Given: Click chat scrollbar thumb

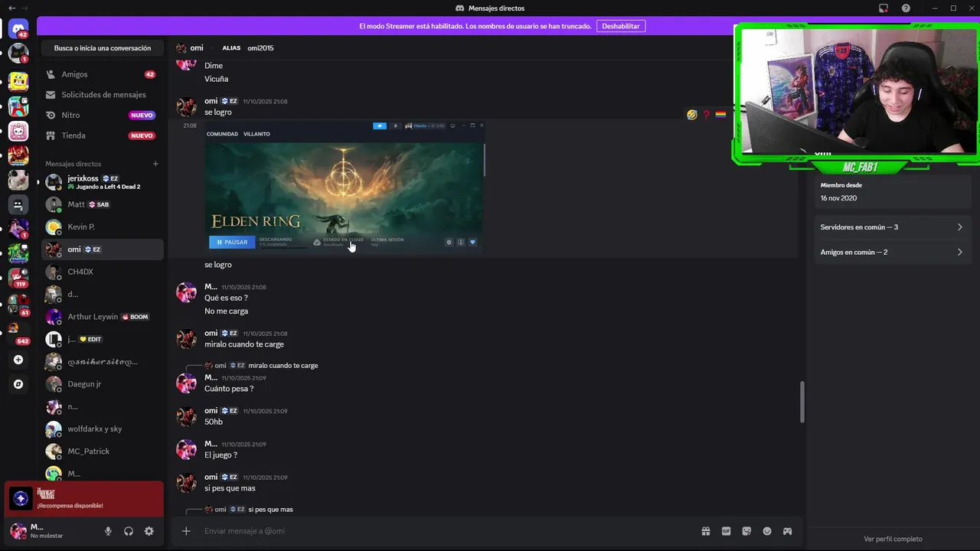Looking at the screenshot, I should tap(802, 402).
